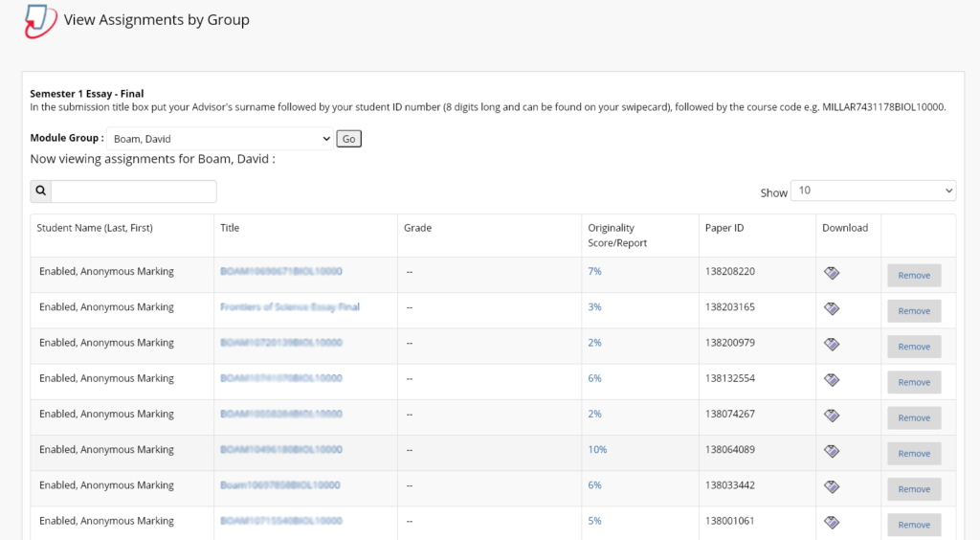This screenshot has height=540, width=980.
Task: Remove submission with paper ID 138132554
Action: coord(914,383)
